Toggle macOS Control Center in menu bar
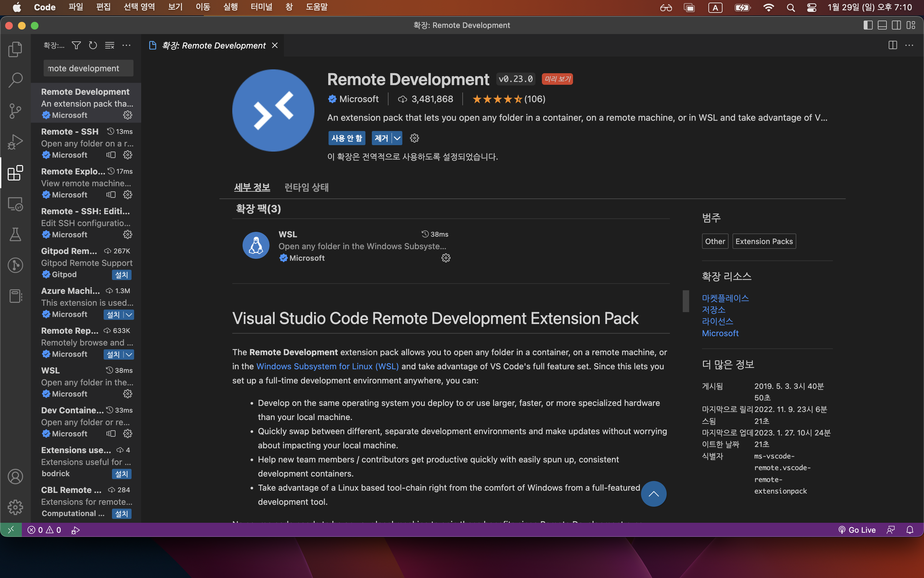The width and height of the screenshot is (924, 578). coord(812,7)
